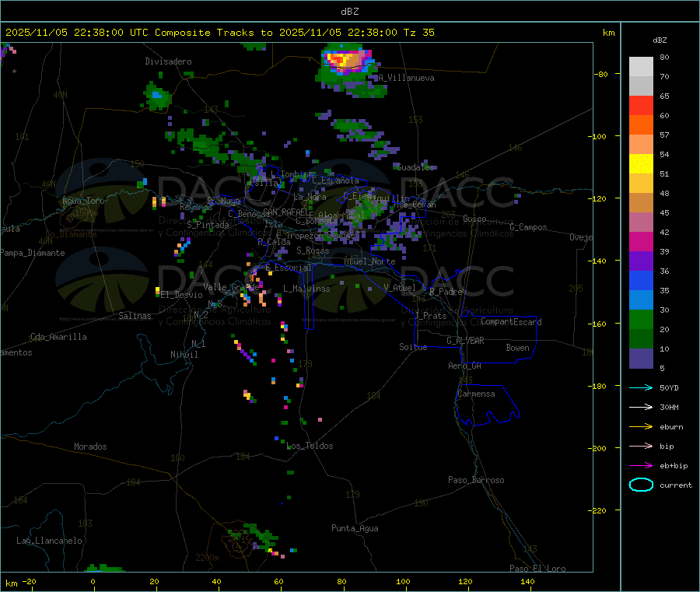
Task: Click the G_Campos map label
Action: point(528,227)
